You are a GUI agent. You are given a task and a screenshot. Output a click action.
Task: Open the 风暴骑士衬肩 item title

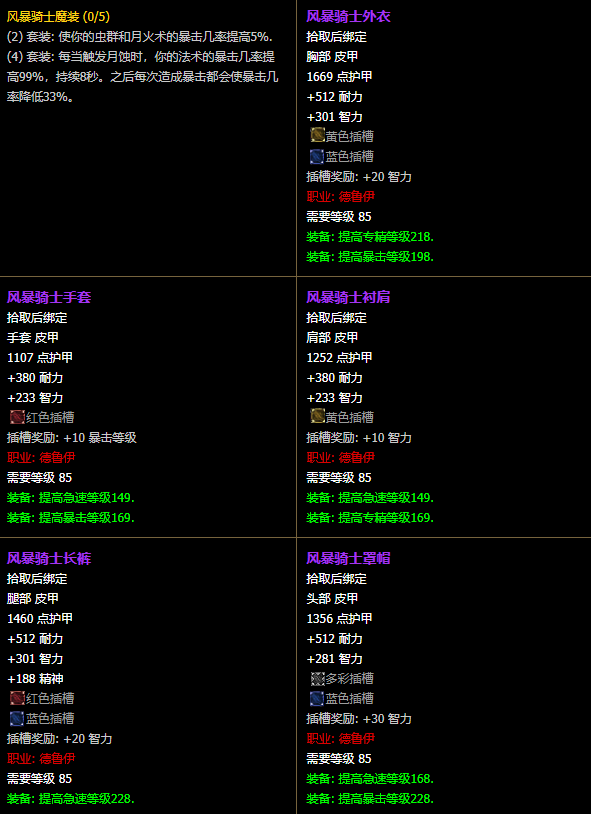click(x=348, y=297)
